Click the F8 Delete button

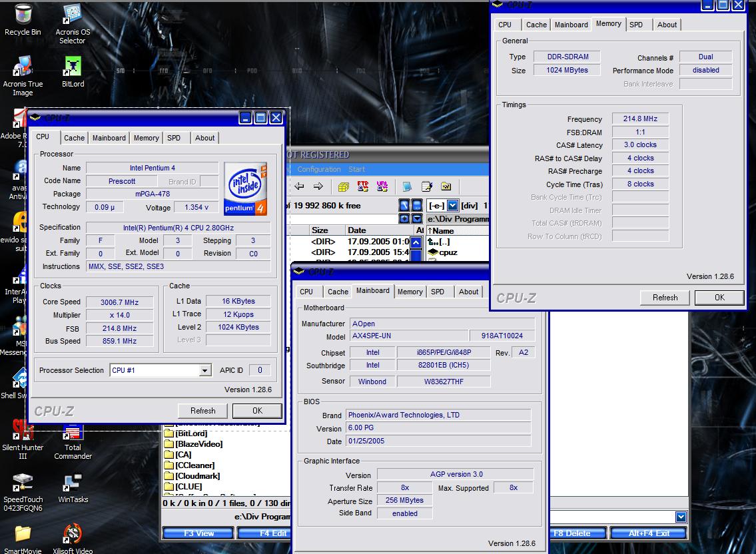tap(577, 533)
